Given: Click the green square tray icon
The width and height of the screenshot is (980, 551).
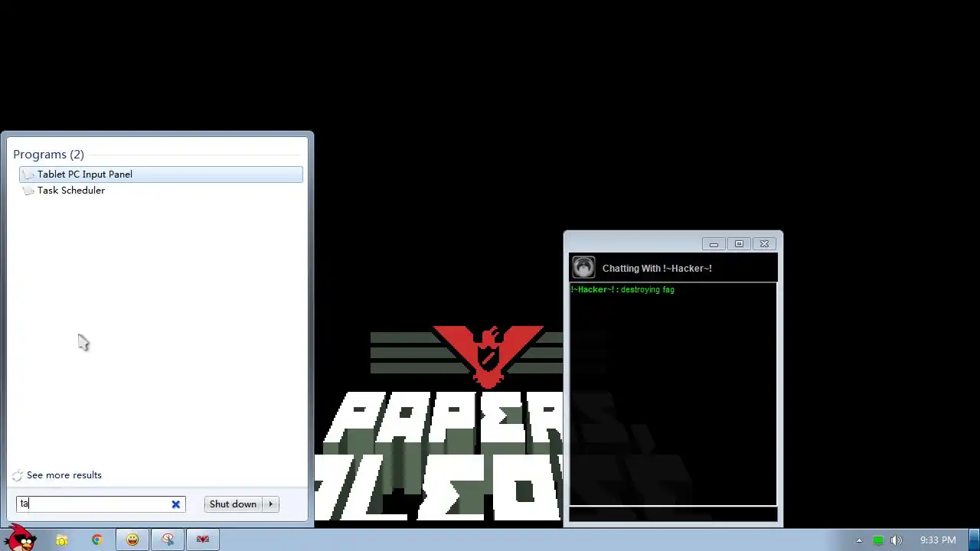Looking at the screenshot, I should pyautogui.click(x=878, y=540).
